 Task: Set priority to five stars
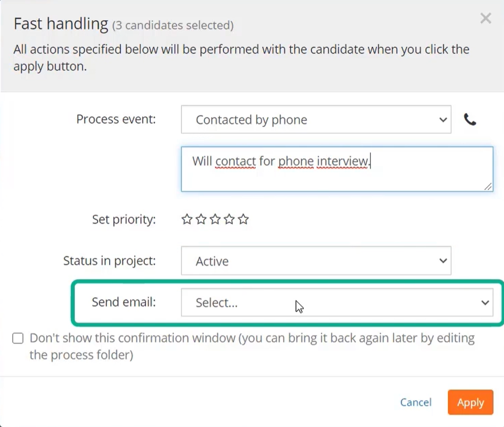(x=243, y=219)
